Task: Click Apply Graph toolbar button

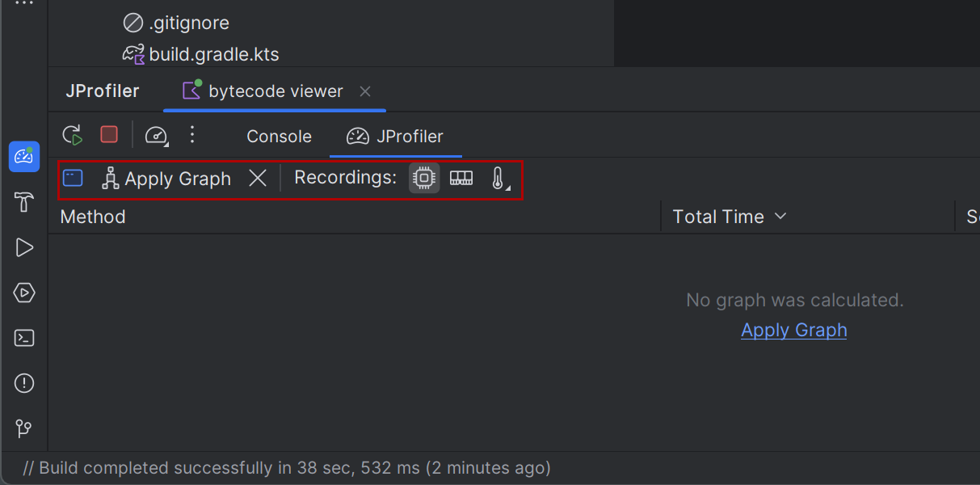Action: click(x=166, y=179)
